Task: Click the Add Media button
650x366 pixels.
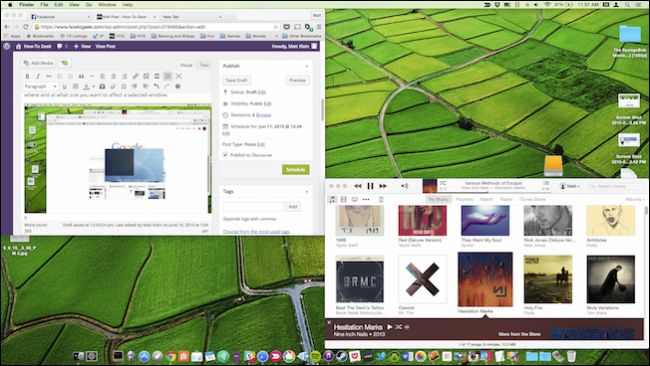Action: [39, 63]
